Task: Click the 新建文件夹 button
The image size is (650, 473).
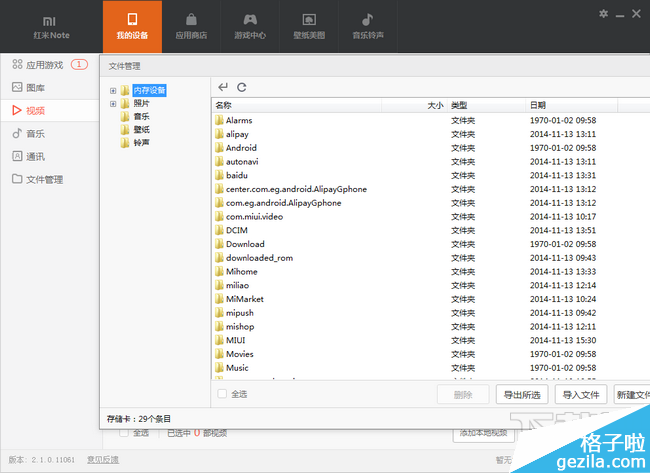Action: click(x=632, y=395)
